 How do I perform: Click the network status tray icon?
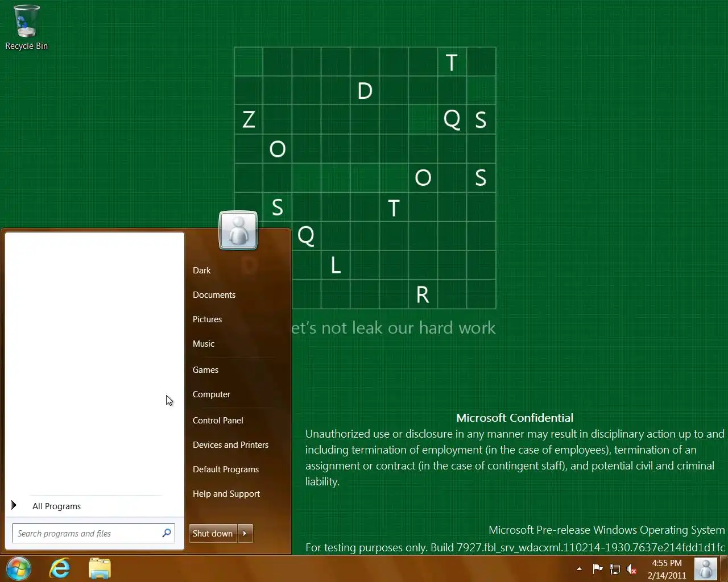coord(614,568)
